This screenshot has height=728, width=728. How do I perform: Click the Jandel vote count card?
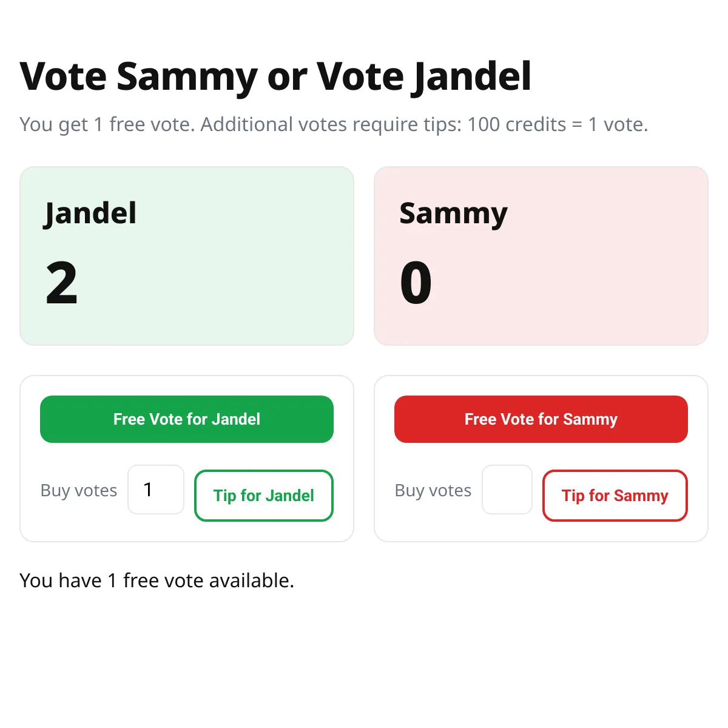click(186, 255)
